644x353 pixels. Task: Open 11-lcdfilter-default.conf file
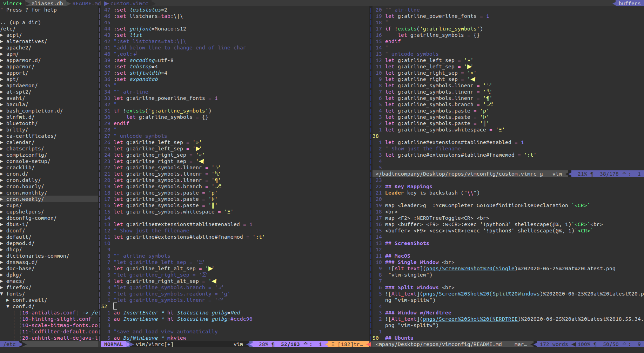pos(60,332)
